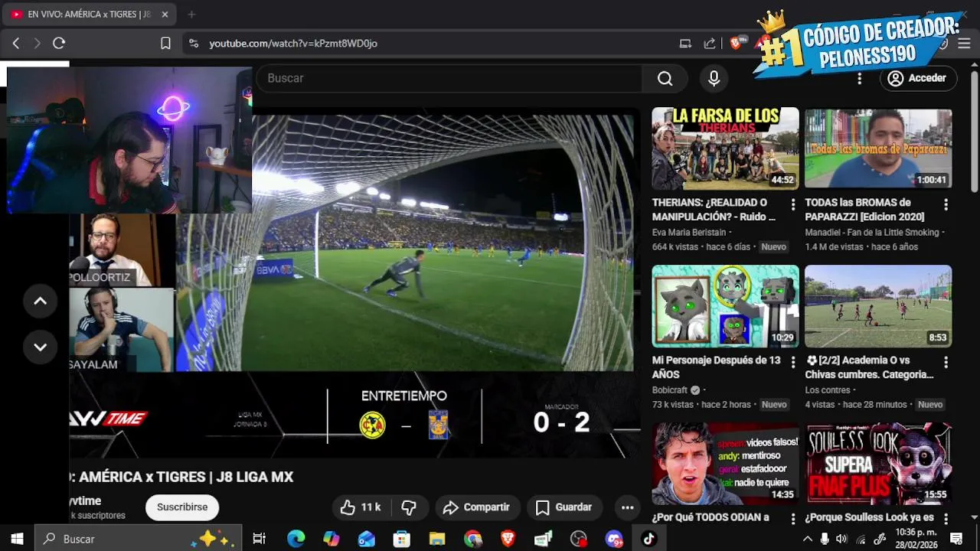
Task: Open Todas las bromas de Paparazzi thumbnail
Action: click(x=878, y=148)
